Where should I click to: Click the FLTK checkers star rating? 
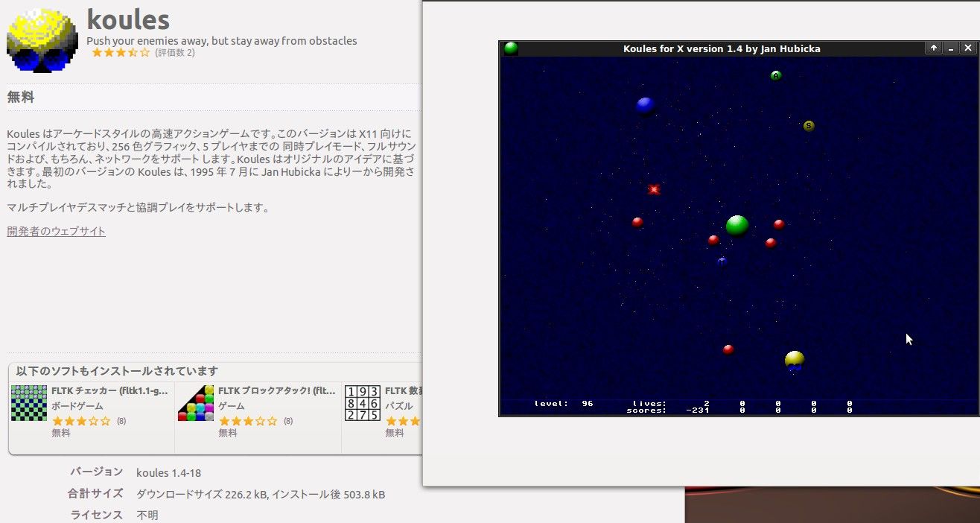(x=81, y=421)
